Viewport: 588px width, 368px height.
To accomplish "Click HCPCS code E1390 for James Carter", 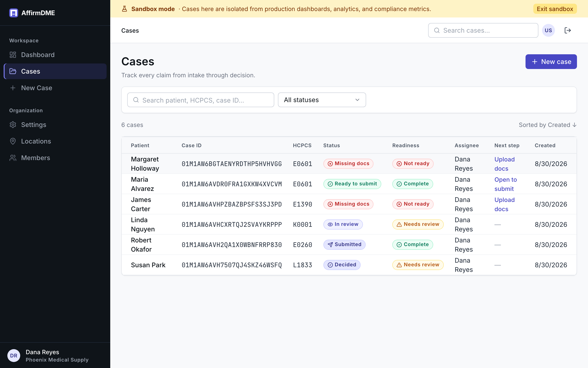I will (x=302, y=204).
